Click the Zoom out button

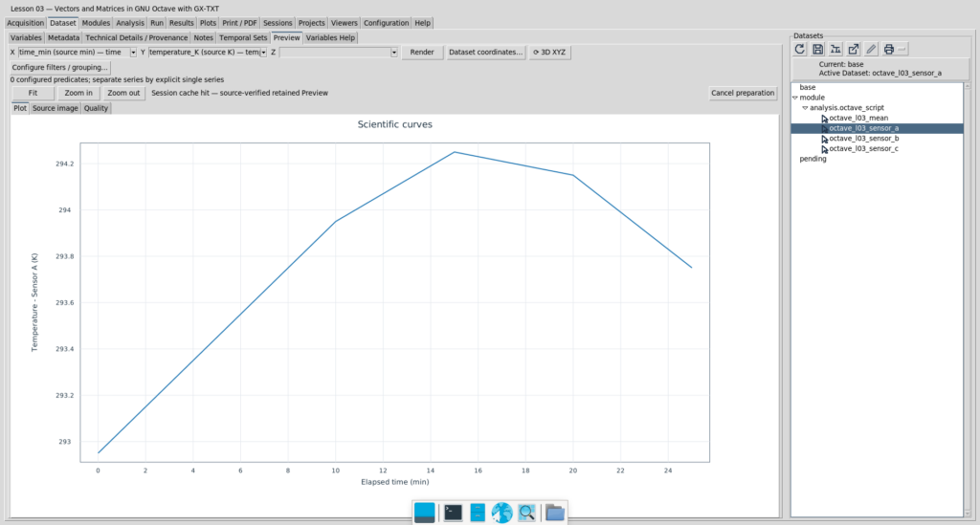point(123,93)
